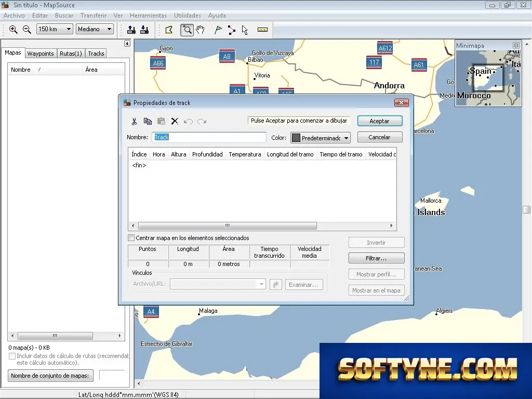The image size is (532, 399).
Task: Select the distance ruler tool
Action: [262, 30]
